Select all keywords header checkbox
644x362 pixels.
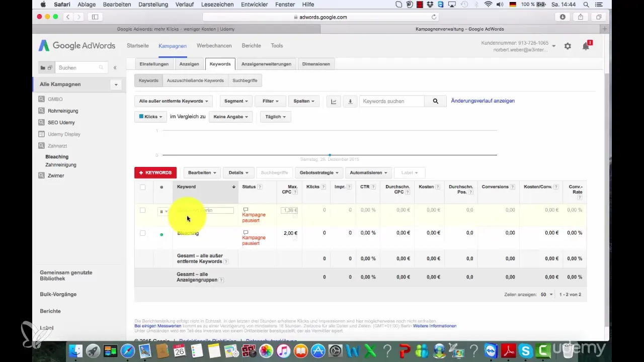coord(142,187)
